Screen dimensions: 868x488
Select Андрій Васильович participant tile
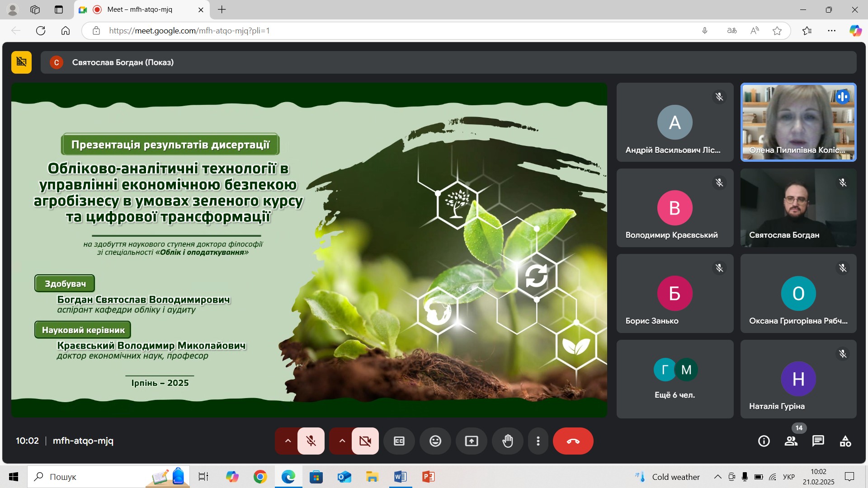pyautogui.click(x=675, y=122)
